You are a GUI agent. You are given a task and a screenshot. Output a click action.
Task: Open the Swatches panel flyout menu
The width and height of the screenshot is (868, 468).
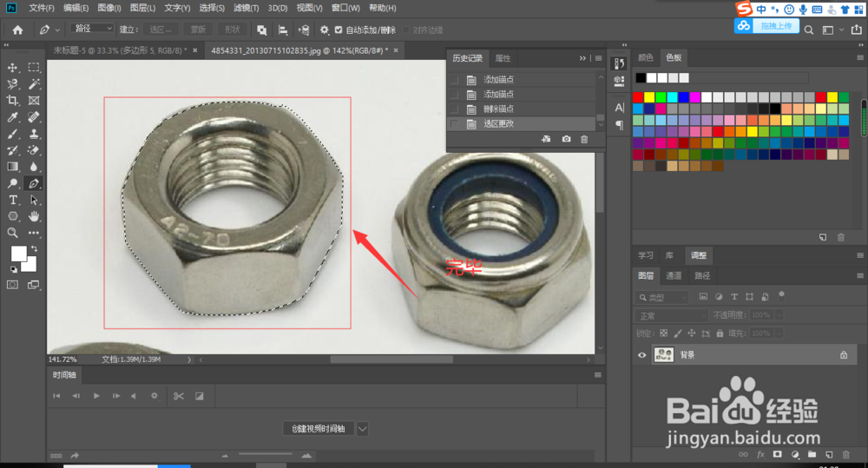tap(859, 57)
